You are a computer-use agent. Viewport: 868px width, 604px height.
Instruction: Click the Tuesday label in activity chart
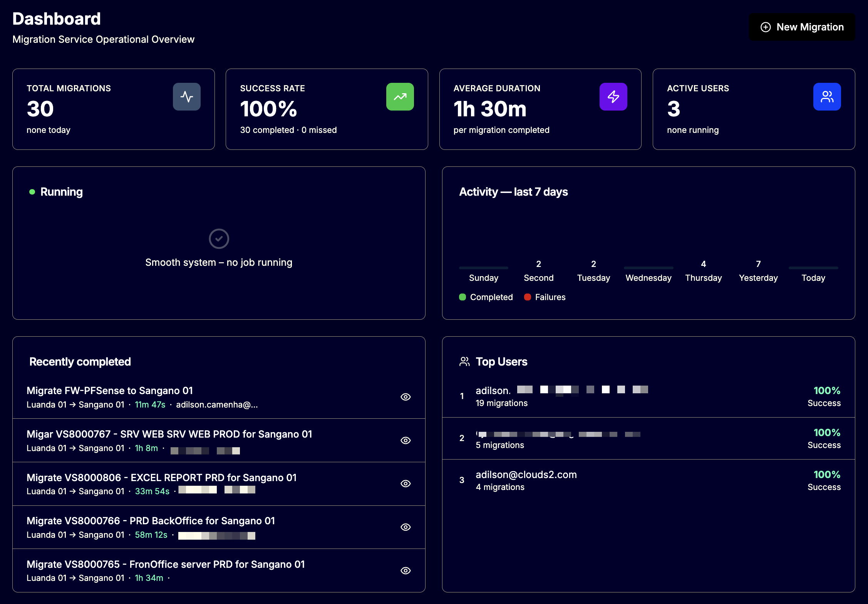click(x=593, y=278)
